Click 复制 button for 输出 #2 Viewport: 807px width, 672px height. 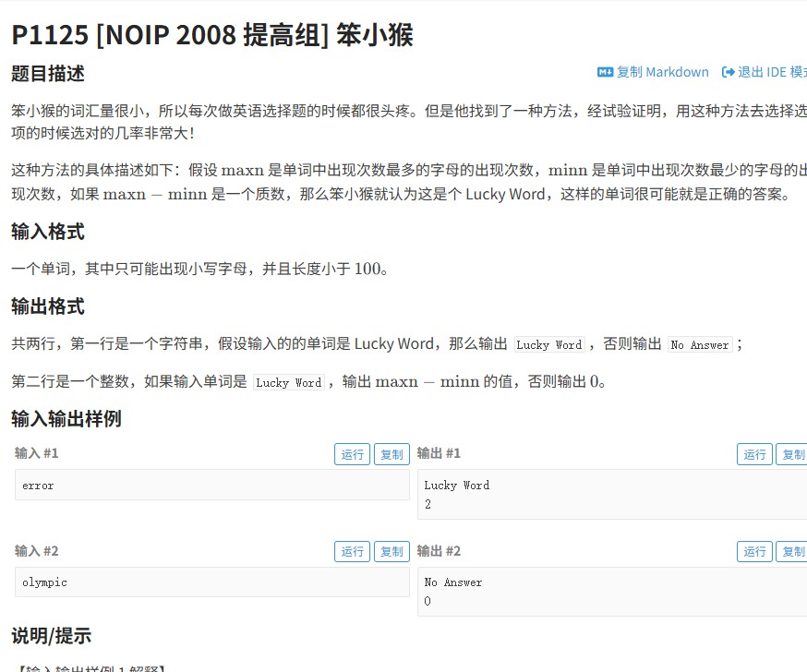coord(792,552)
